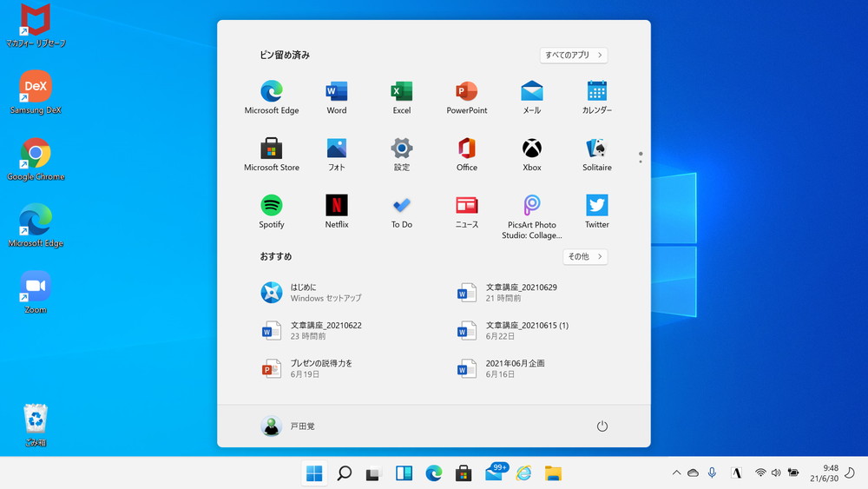Select Samsung DeX desktop shortcut

pyautogui.click(x=36, y=92)
